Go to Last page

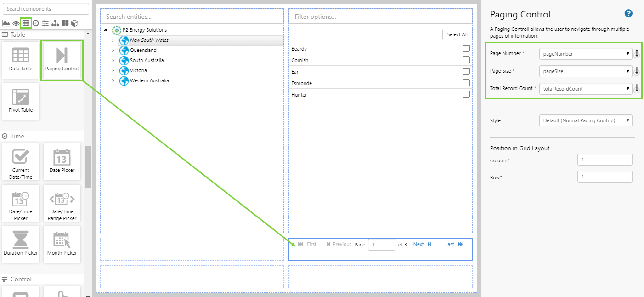[x=454, y=245]
